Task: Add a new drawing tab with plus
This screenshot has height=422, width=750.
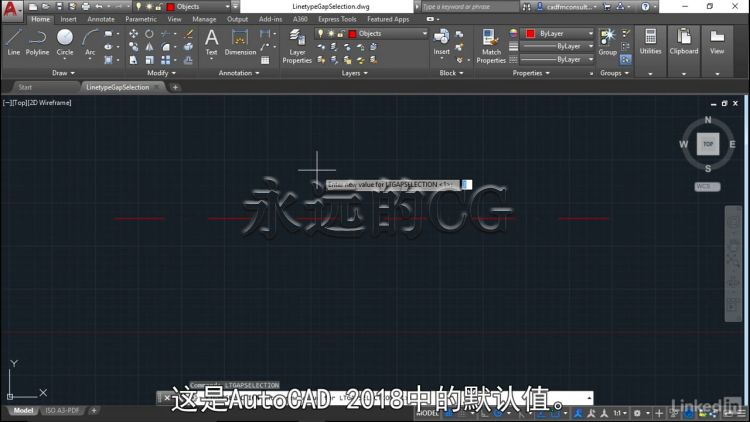Action: coord(175,87)
